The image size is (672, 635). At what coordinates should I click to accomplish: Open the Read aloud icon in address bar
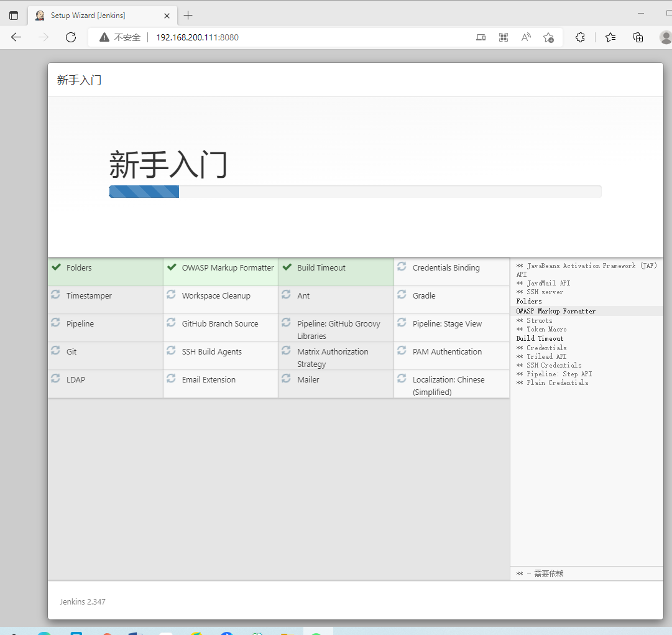(526, 37)
